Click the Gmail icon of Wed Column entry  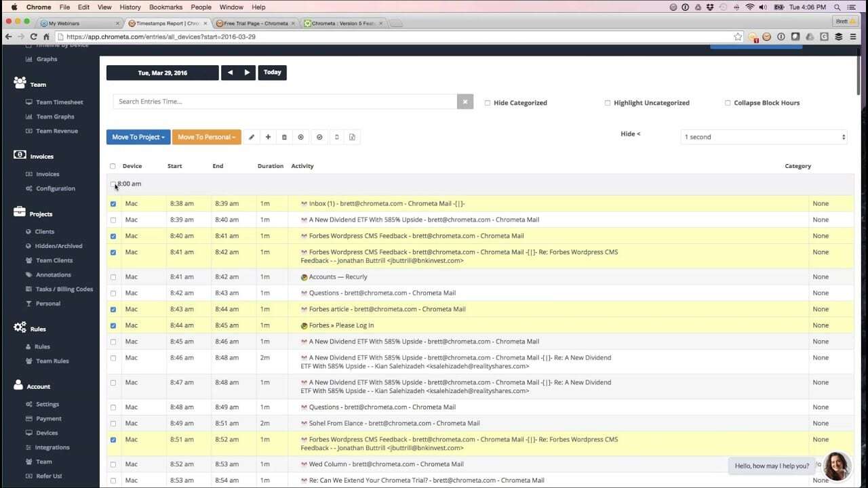click(304, 464)
